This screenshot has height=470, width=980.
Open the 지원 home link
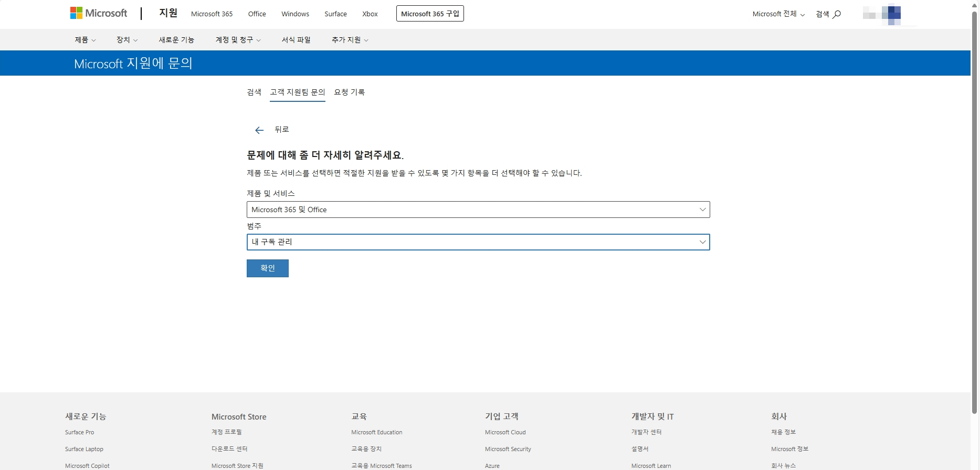coord(168,13)
